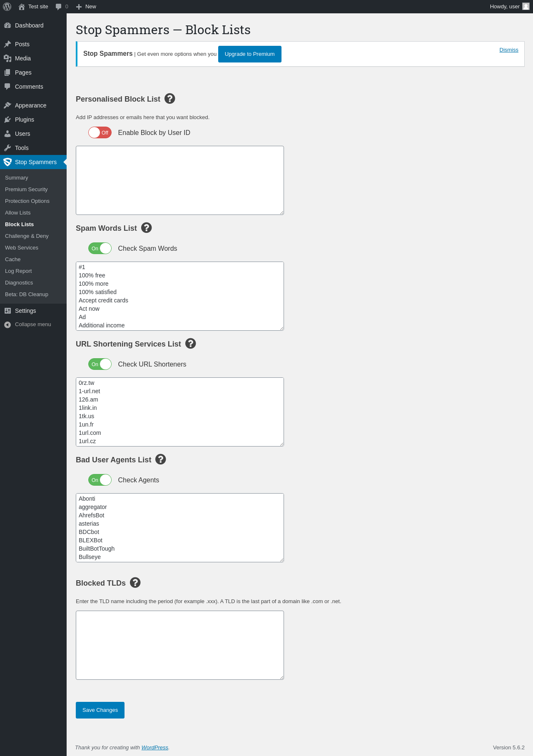Click the Upgrade to Premium button

click(x=250, y=54)
